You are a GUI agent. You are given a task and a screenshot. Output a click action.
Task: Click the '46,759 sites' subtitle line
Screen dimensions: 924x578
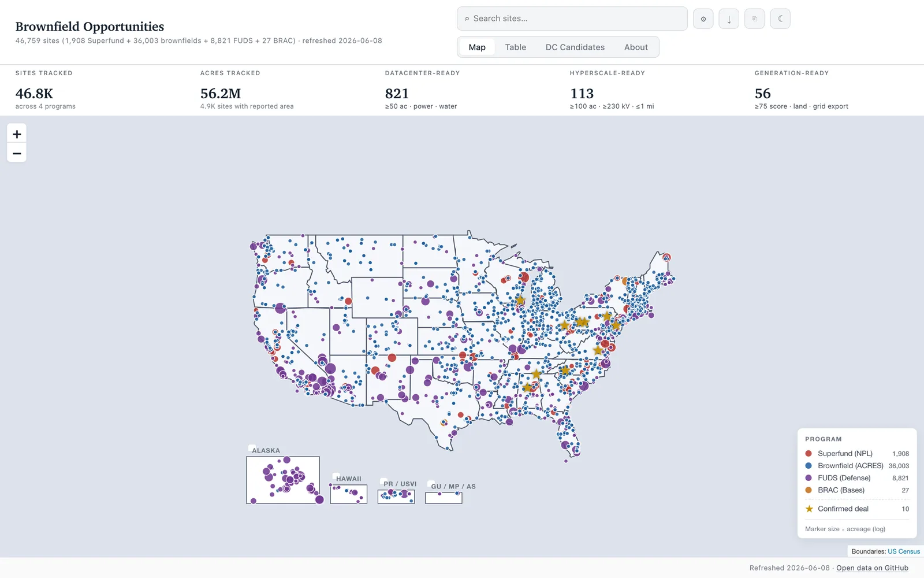tap(199, 41)
